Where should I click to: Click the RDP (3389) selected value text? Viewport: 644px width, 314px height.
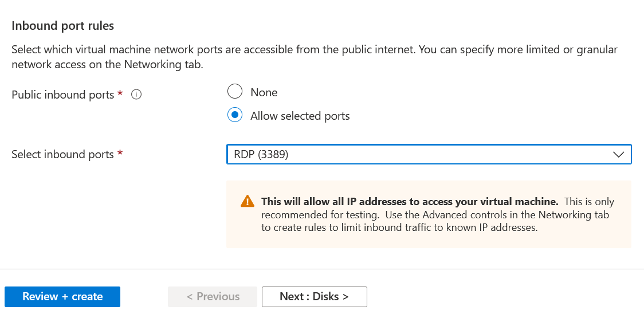(261, 154)
